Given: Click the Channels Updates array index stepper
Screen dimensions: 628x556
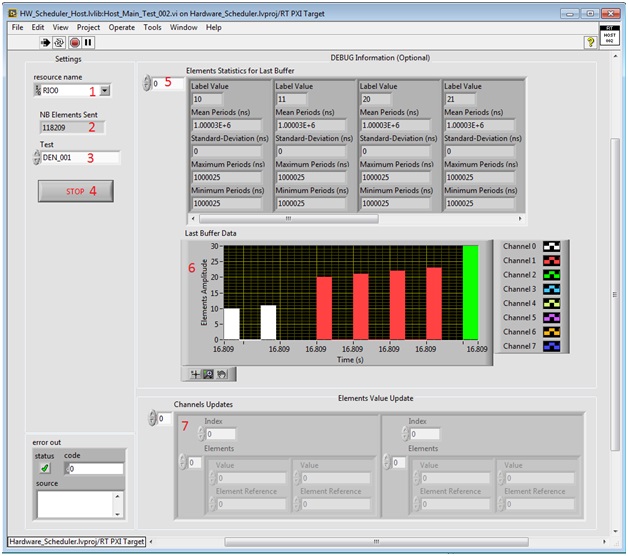Looking at the screenshot, I should point(152,418).
